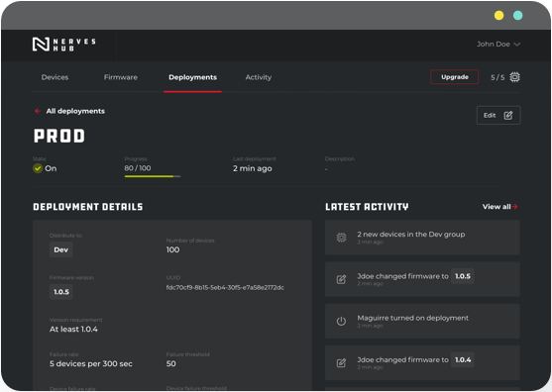Image resolution: width=552 pixels, height=392 pixels.
Task: Click the 1.0.5 firmware version tag in details
Action: tap(60, 292)
